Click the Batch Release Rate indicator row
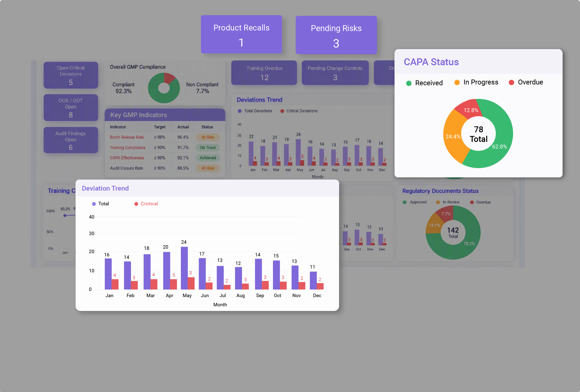580x392 pixels. pyautogui.click(x=165, y=137)
